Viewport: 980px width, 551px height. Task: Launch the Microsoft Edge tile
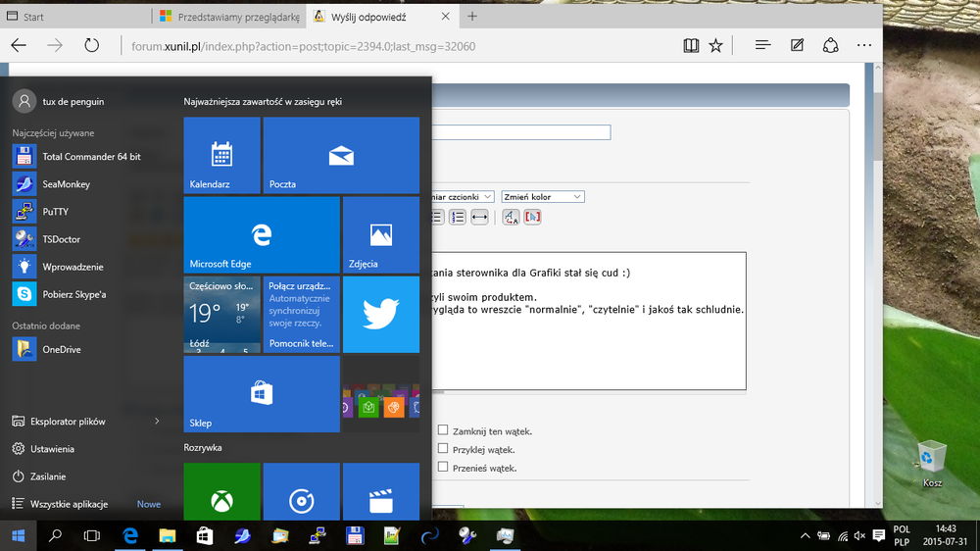pyautogui.click(x=262, y=235)
